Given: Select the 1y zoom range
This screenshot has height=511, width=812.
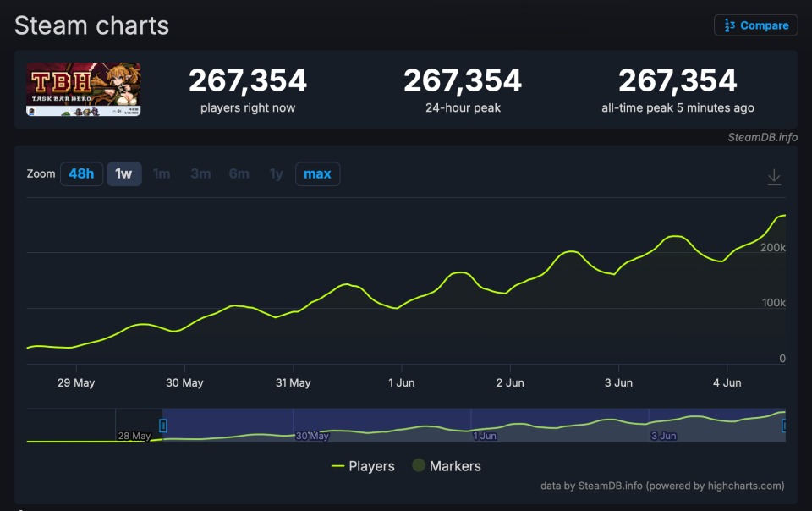Looking at the screenshot, I should tap(276, 174).
